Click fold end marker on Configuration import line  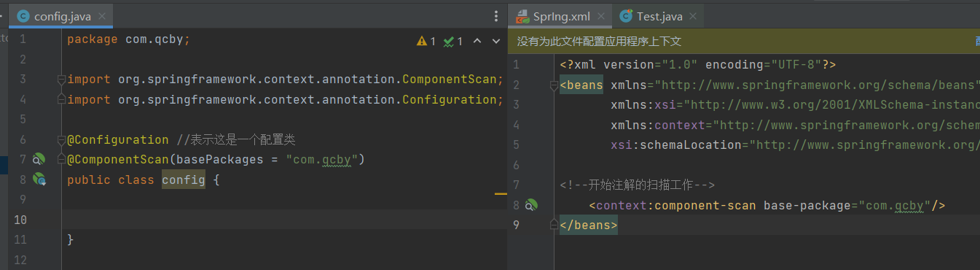click(62, 99)
